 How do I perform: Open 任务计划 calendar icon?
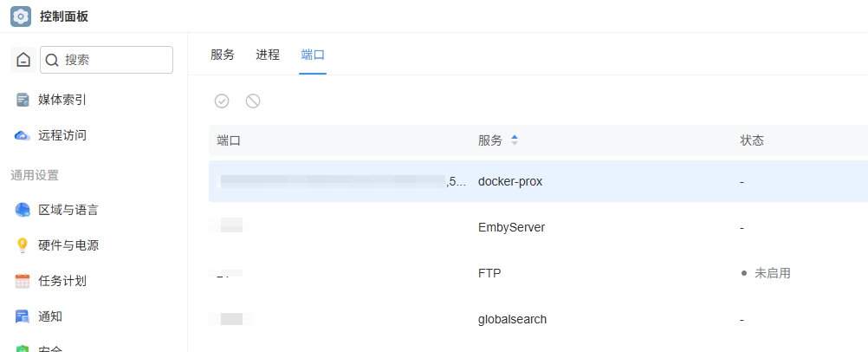23,281
